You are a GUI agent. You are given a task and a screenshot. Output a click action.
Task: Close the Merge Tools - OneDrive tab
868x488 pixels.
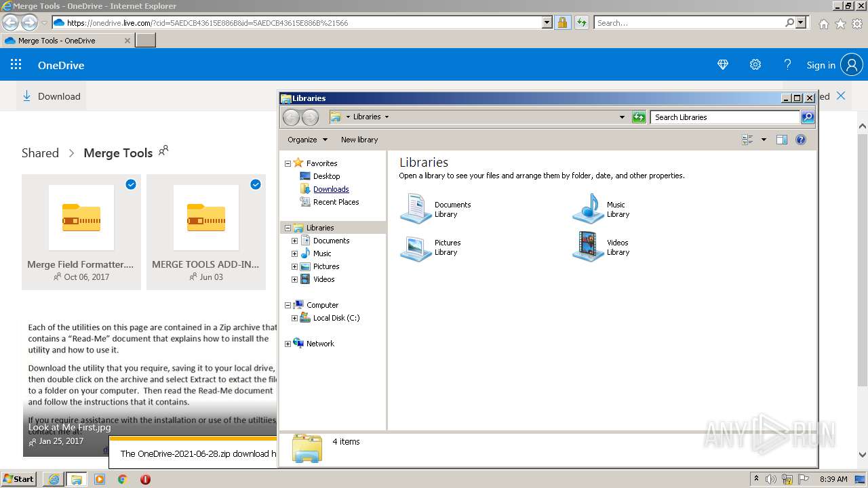pos(127,41)
